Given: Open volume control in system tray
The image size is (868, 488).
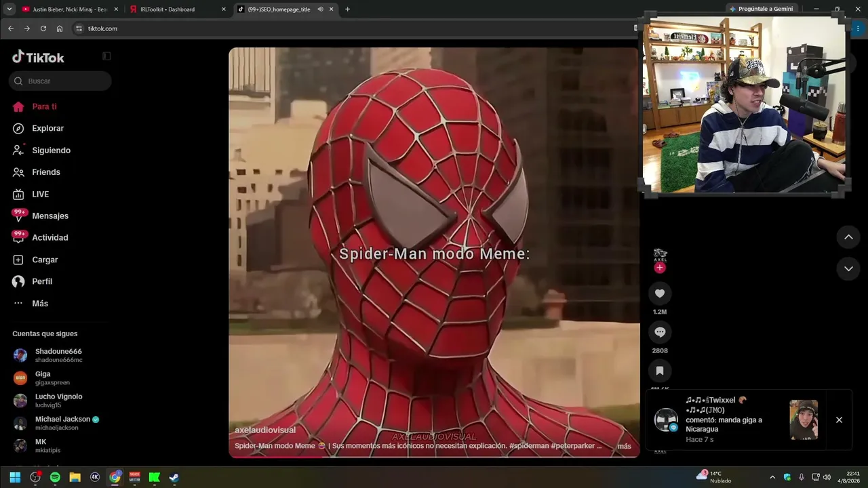Looking at the screenshot, I should (x=827, y=477).
